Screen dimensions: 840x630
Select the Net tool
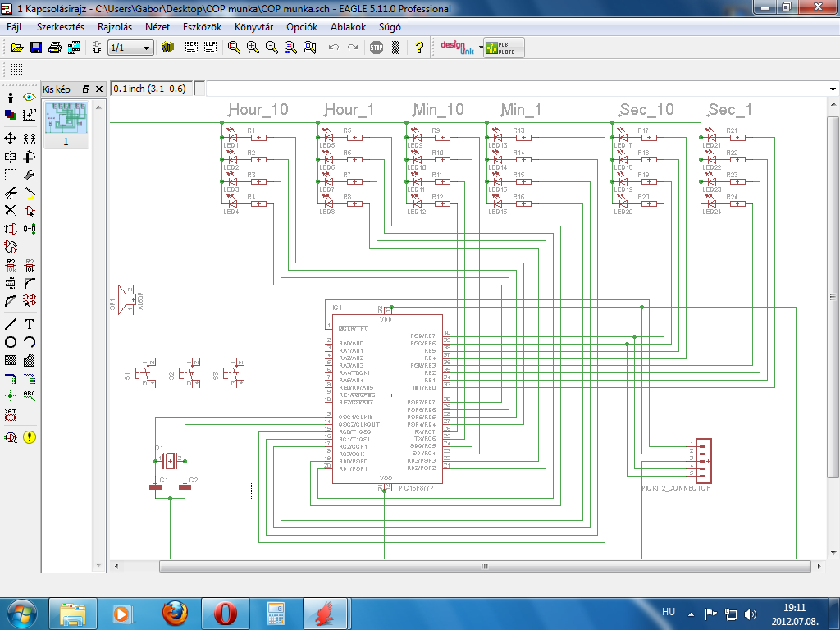(x=30, y=379)
